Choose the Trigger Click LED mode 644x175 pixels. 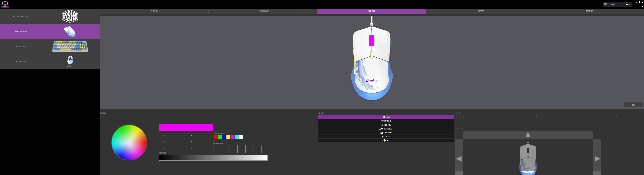[386, 133]
